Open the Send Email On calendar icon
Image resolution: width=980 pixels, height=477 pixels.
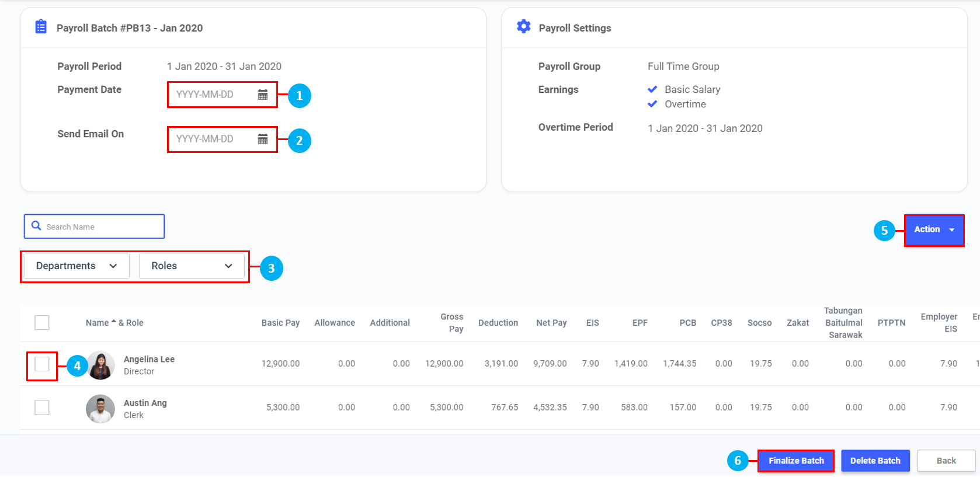pos(263,139)
